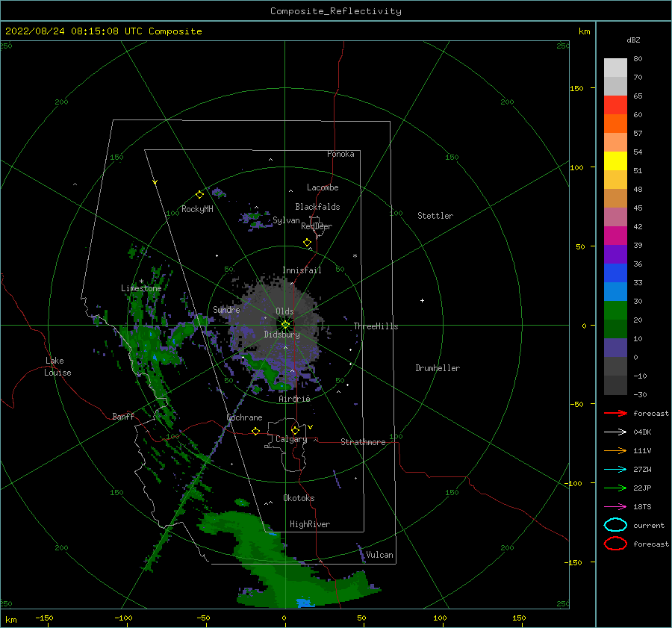Click the Strathmore city label
Image resolution: width=672 pixels, height=628 pixels.
363,442
